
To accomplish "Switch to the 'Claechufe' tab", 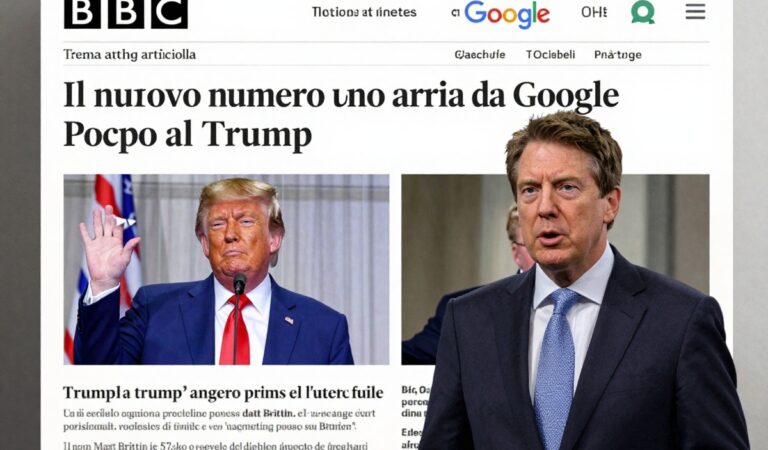I will 480,55.
